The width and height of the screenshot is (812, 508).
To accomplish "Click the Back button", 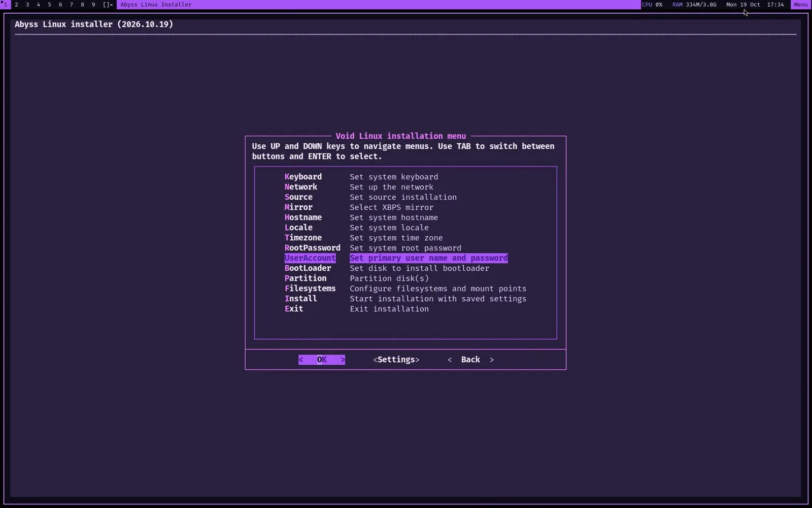I will point(470,360).
